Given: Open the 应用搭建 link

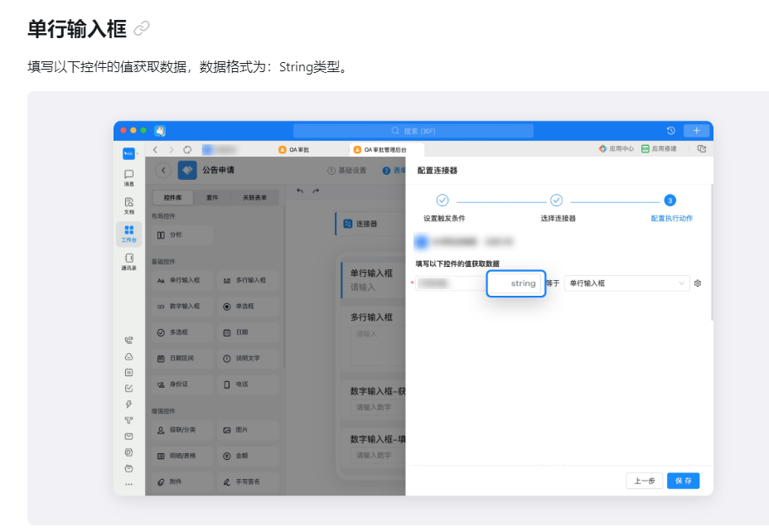Looking at the screenshot, I should (x=659, y=148).
